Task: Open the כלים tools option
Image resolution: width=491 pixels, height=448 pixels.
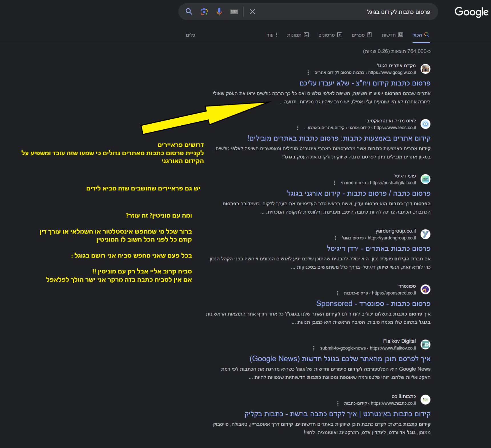Action: coord(190,35)
